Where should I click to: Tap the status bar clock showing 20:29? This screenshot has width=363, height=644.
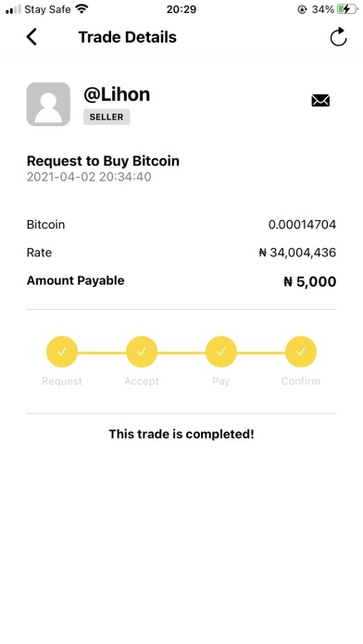(181, 9)
